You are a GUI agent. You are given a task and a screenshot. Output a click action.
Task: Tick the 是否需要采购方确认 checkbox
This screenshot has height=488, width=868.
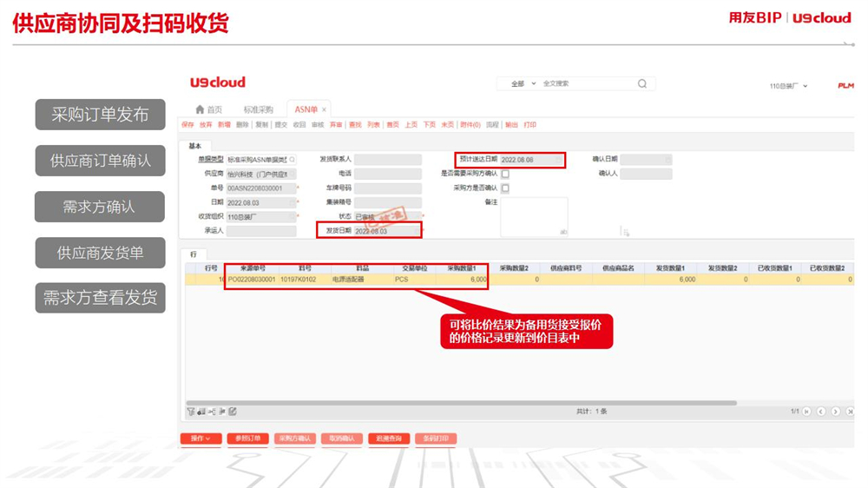pyautogui.click(x=505, y=174)
